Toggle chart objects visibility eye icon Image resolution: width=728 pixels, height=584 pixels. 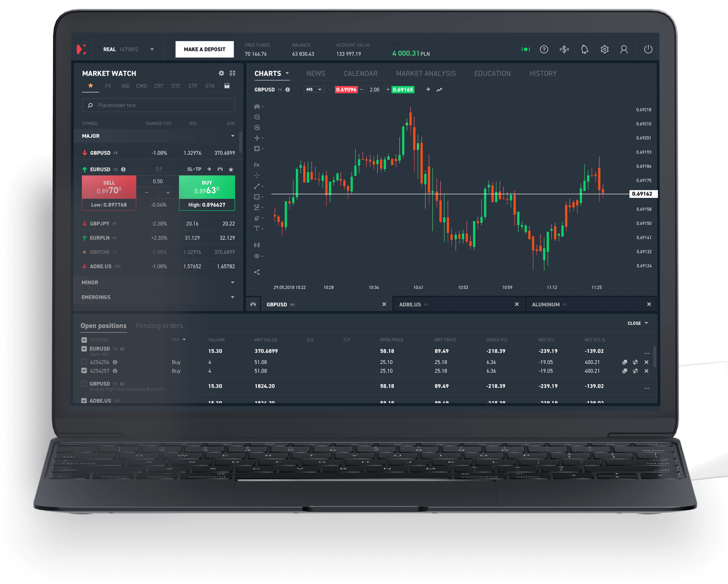click(x=257, y=256)
